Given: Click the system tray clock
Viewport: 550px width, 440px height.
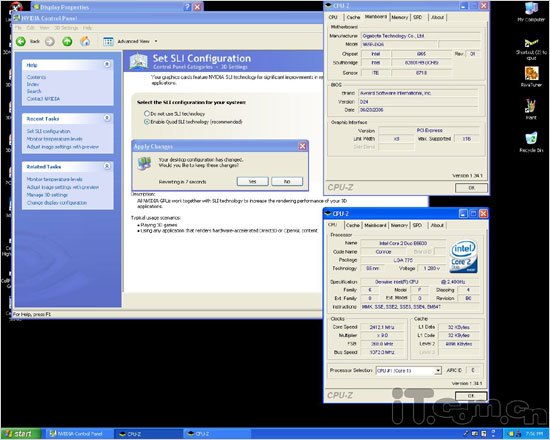Looking at the screenshot, I should 534,434.
